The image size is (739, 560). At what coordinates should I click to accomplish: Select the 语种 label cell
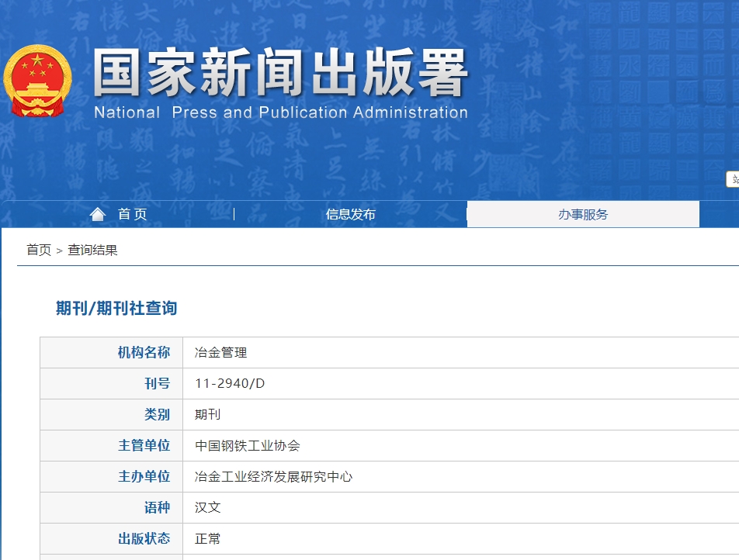click(112, 508)
